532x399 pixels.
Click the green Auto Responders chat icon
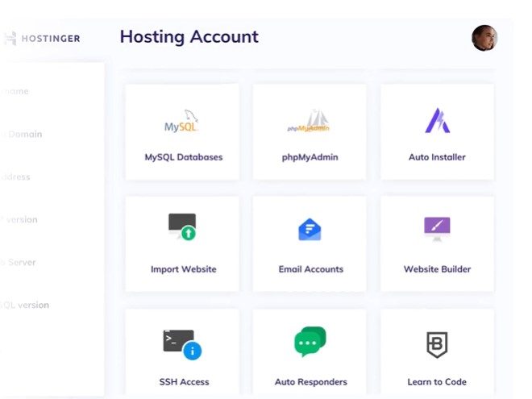pyautogui.click(x=310, y=342)
